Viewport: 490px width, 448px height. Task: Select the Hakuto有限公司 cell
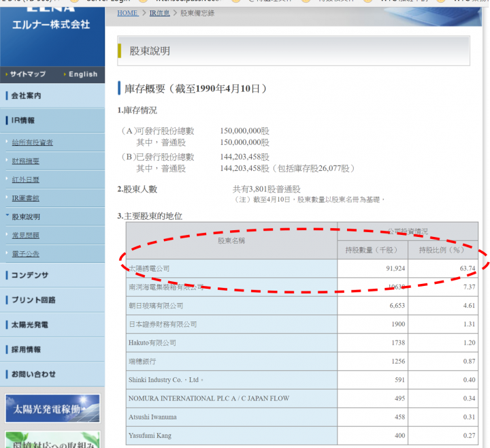coord(231,343)
